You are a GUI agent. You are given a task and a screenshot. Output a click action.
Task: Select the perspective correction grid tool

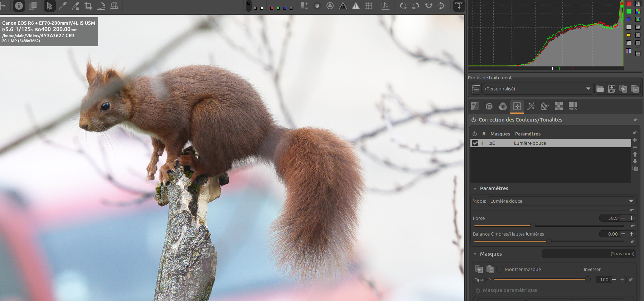click(114, 6)
